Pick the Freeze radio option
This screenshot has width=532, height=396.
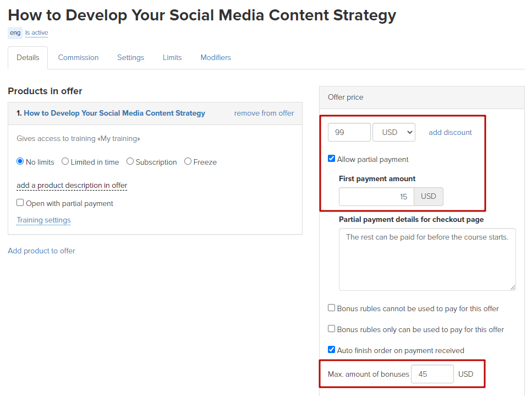coord(188,162)
